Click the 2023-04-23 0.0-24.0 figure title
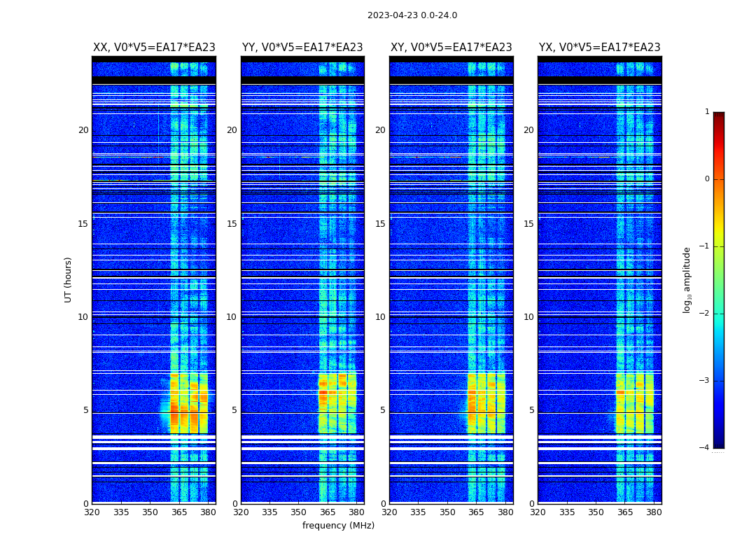The width and height of the screenshot is (735, 560). [412, 15]
